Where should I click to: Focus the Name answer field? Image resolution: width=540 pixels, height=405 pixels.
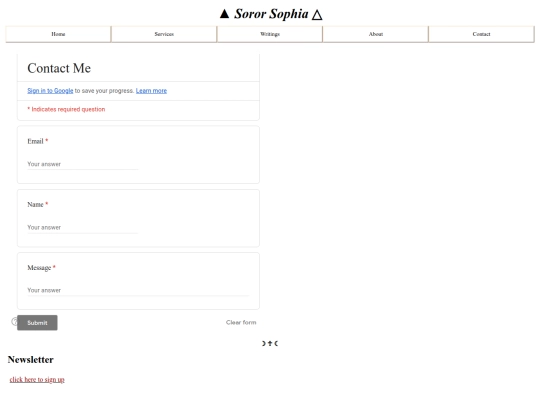click(x=83, y=228)
